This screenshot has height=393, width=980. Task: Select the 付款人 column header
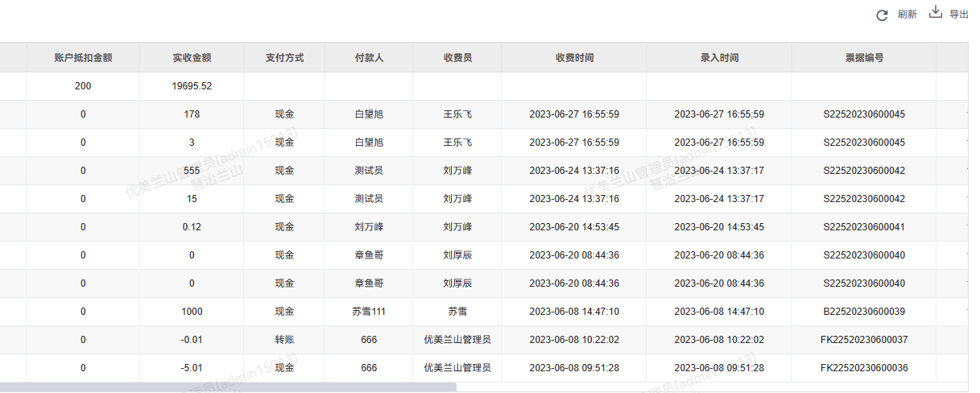pos(369,58)
